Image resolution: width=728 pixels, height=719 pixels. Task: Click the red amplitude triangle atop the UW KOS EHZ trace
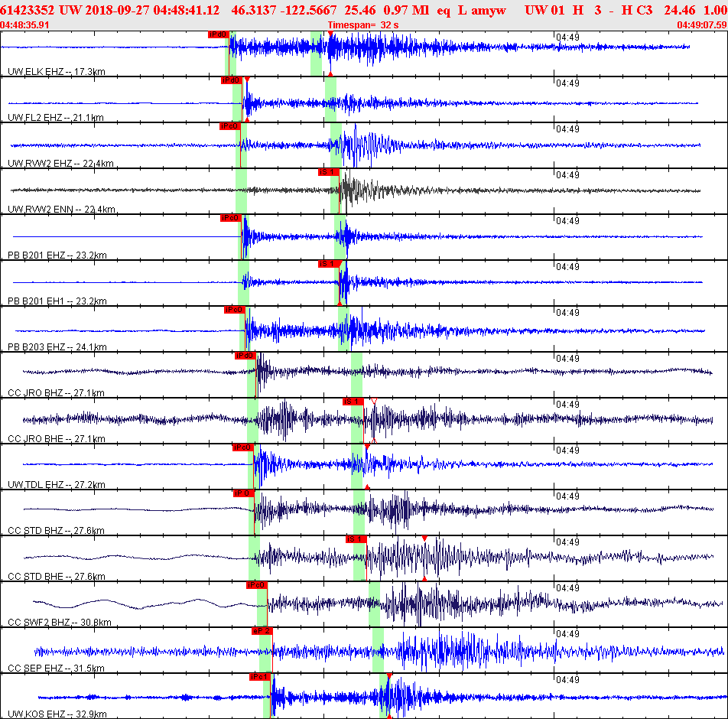click(389, 676)
